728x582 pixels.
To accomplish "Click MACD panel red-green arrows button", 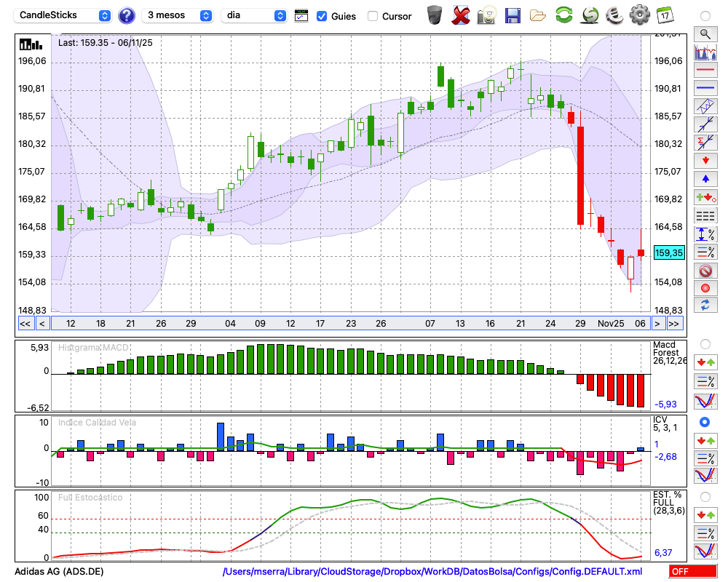I will pyautogui.click(x=705, y=362).
